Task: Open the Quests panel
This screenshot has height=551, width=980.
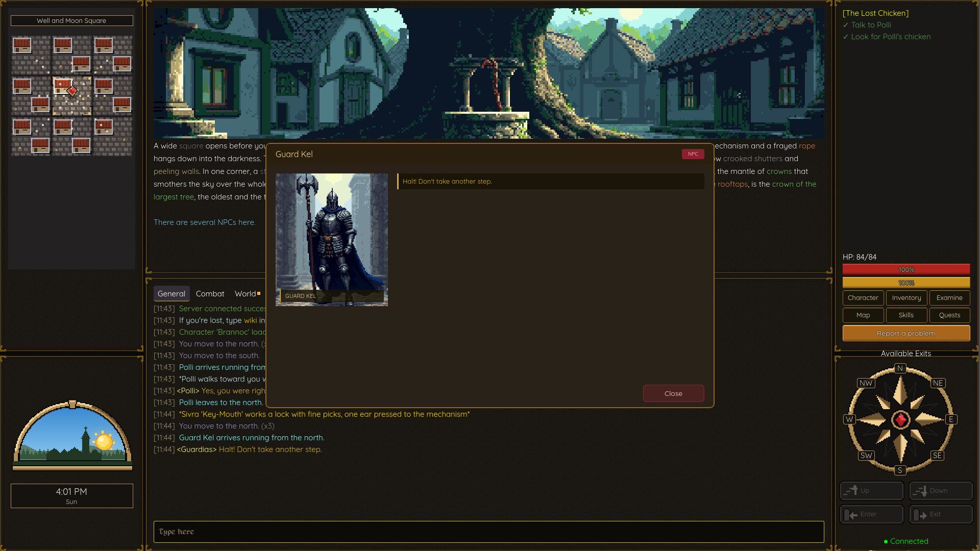Action: 949,315
